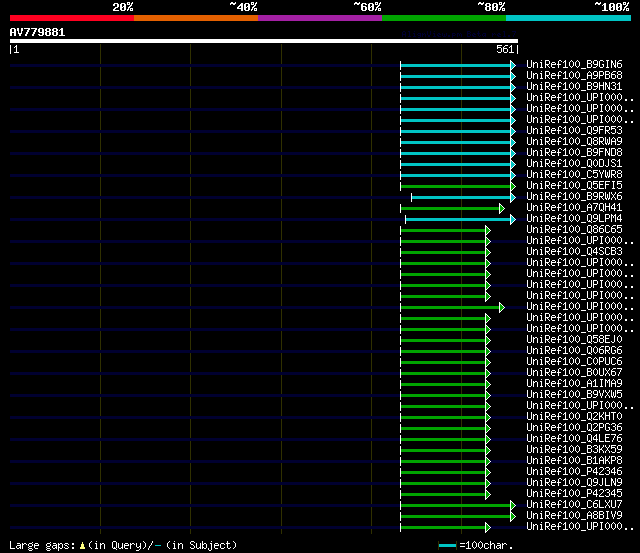Click the cyan 100char scale bar legend
This screenshot has height=553, width=640.
(x=447, y=546)
